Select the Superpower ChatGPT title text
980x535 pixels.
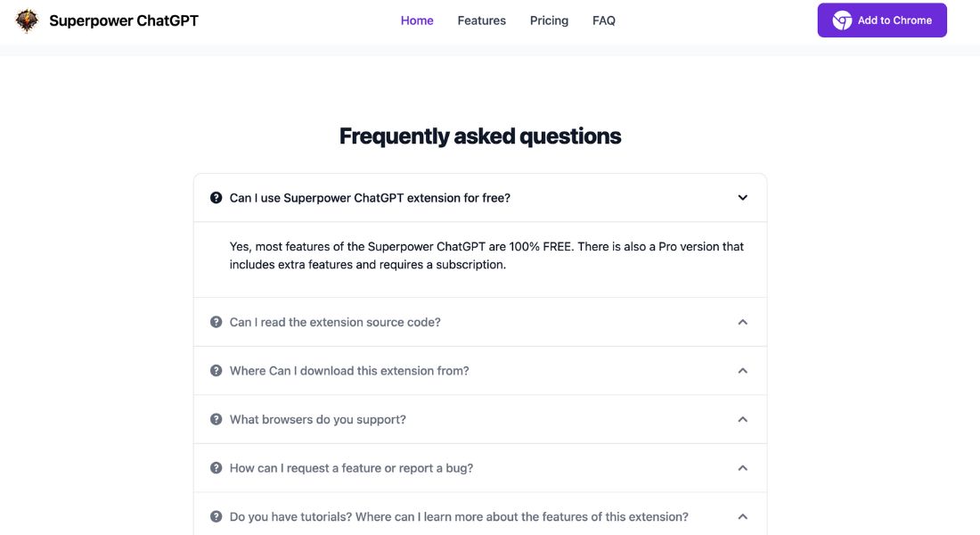(x=124, y=21)
